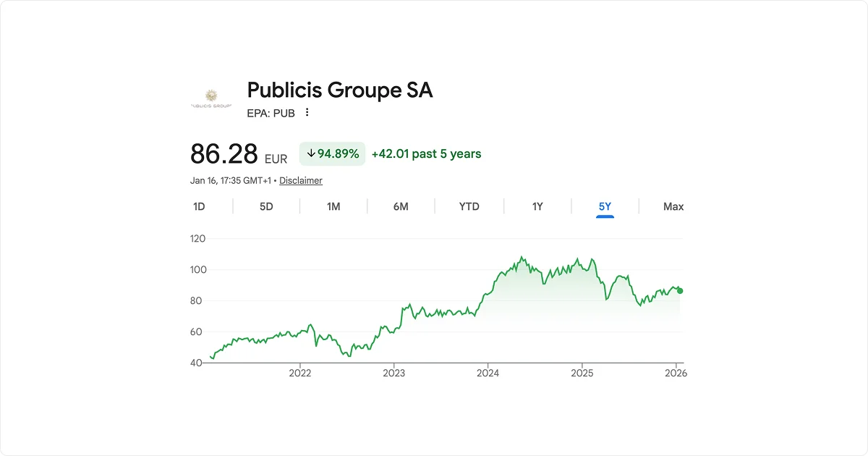Select the 5D time range

pos(266,206)
